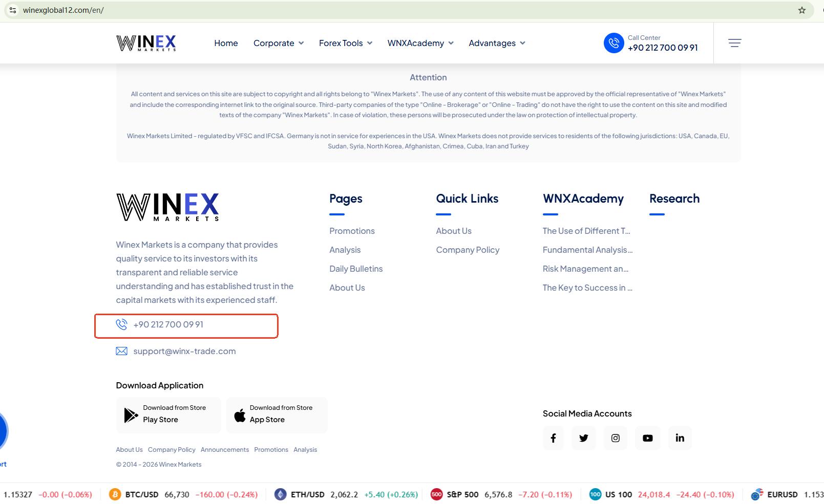Viewport: 824px width, 504px height.
Task: Click the footer phone number +90 212 700 09 91
Action: [x=168, y=324]
